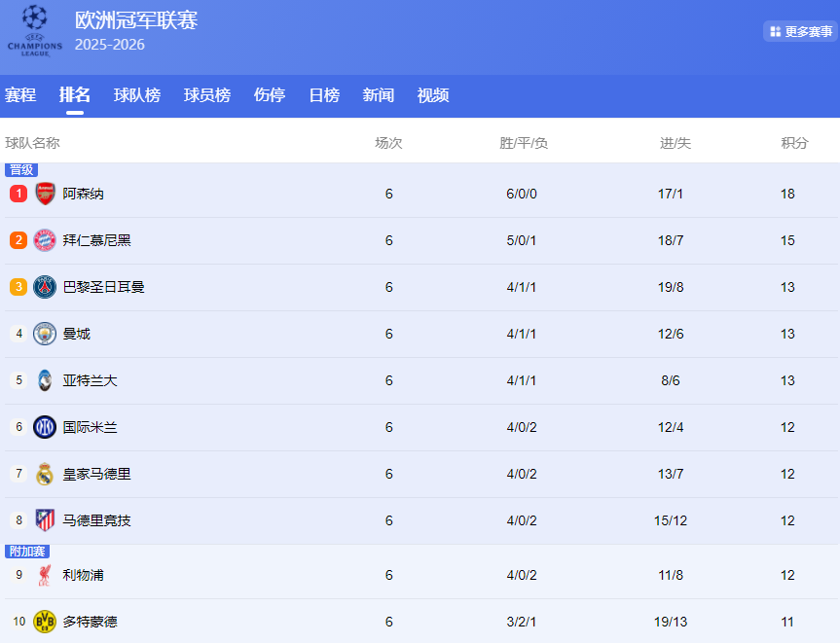This screenshot has width=840, height=643.
Task: Click Manchester City's 12/6 goals value
Action: (x=671, y=334)
